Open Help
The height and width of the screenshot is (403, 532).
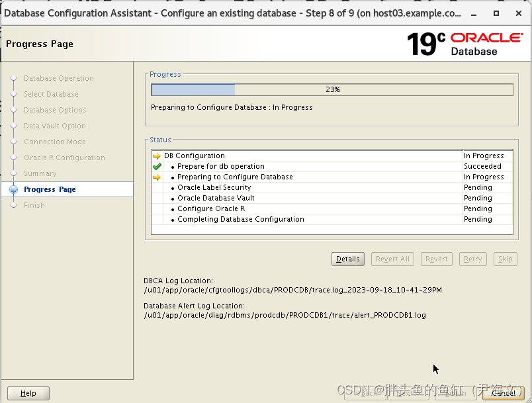[28, 393]
